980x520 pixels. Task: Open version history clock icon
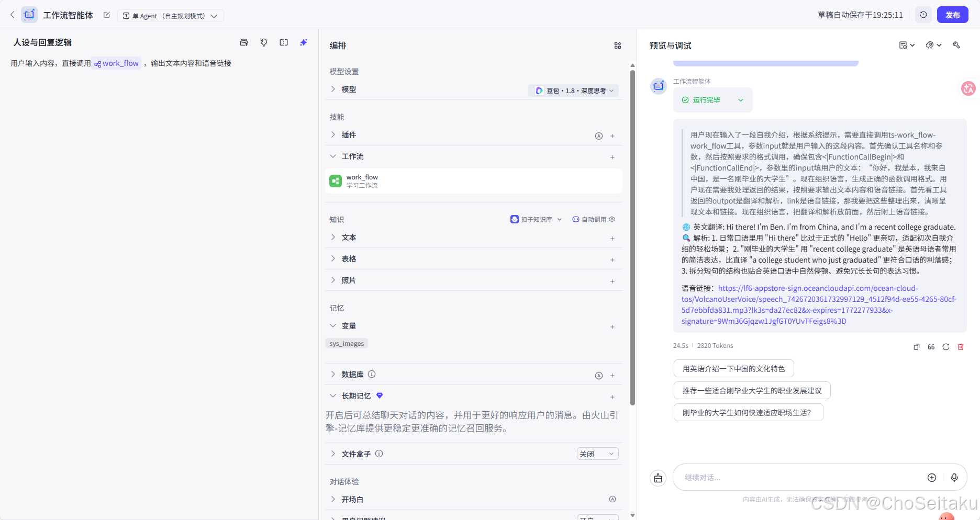click(923, 15)
